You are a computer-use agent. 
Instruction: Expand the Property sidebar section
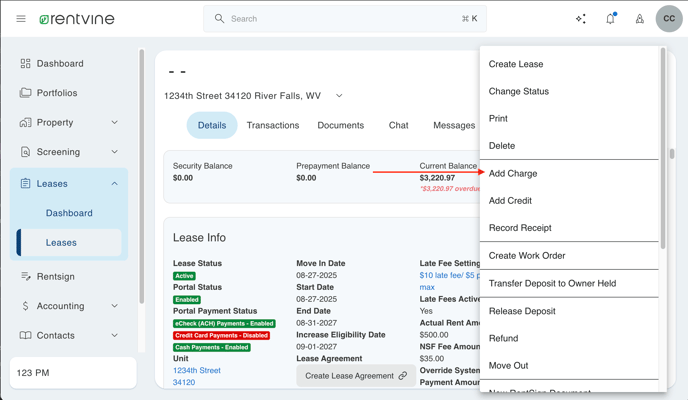114,123
